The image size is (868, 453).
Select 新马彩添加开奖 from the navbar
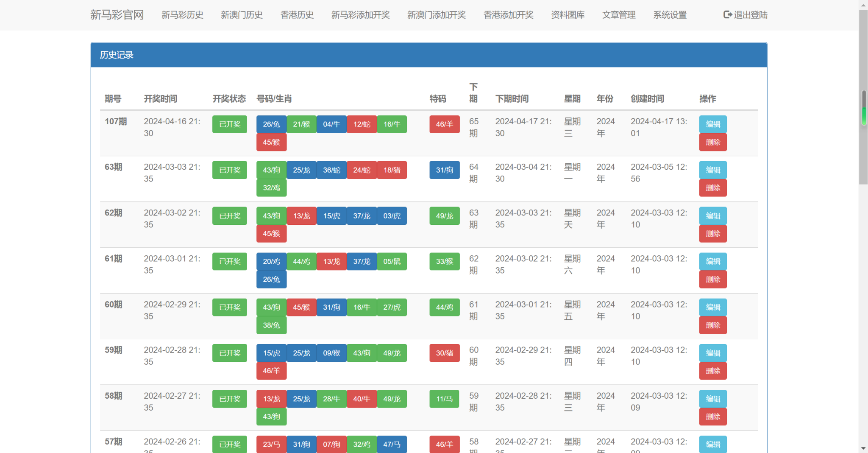click(360, 15)
